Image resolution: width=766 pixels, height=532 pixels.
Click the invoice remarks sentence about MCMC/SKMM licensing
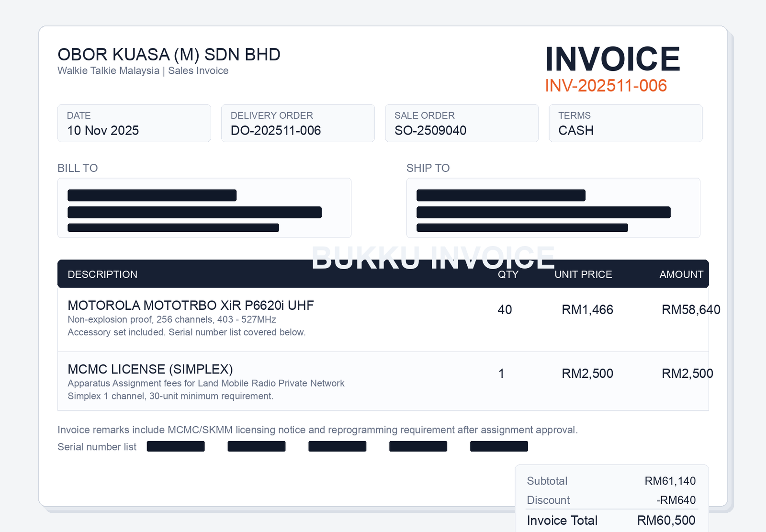(x=317, y=430)
